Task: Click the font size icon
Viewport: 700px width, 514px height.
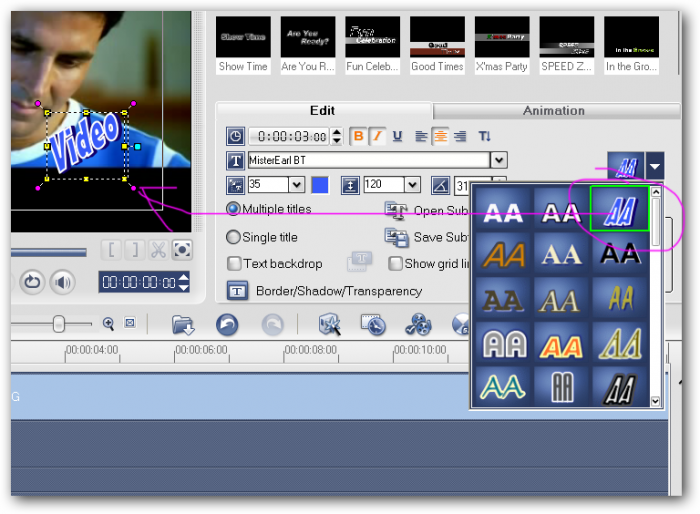Action: point(235,185)
